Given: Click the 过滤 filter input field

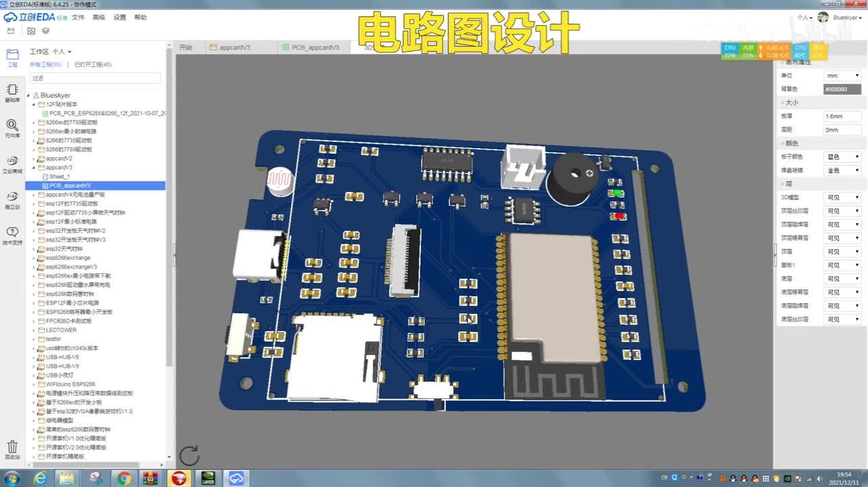Looking at the screenshot, I should tap(95, 78).
